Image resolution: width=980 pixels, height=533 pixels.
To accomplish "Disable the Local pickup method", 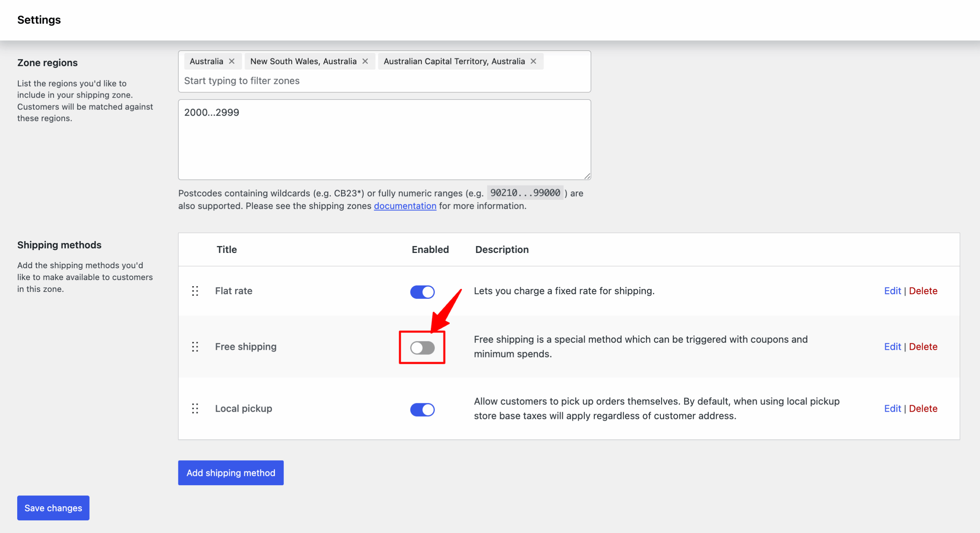I will pos(422,409).
